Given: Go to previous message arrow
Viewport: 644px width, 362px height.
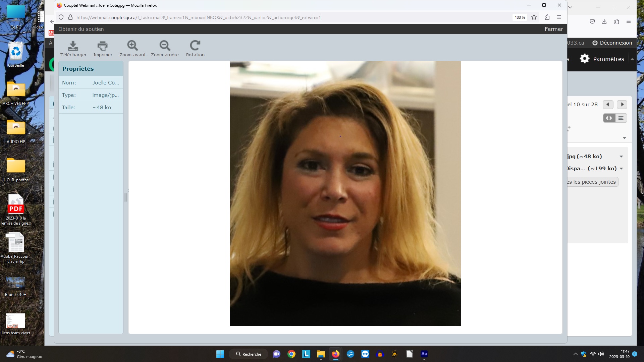Looking at the screenshot, I should click(608, 105).
